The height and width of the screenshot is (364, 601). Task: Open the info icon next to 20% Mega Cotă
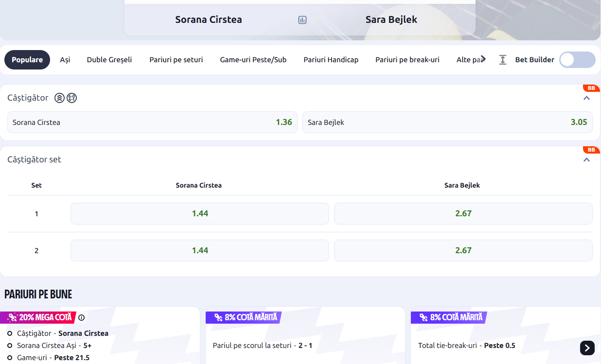[82, 318]
